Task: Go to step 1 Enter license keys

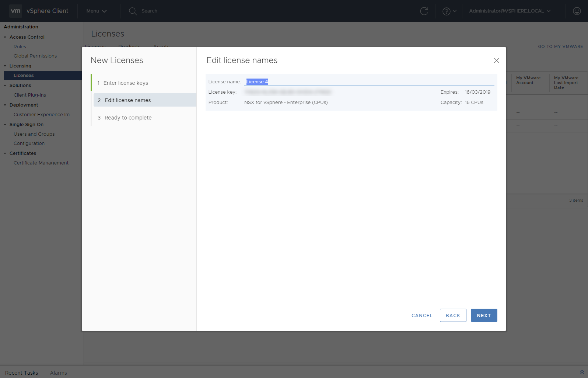Action: tap(126, 83)
